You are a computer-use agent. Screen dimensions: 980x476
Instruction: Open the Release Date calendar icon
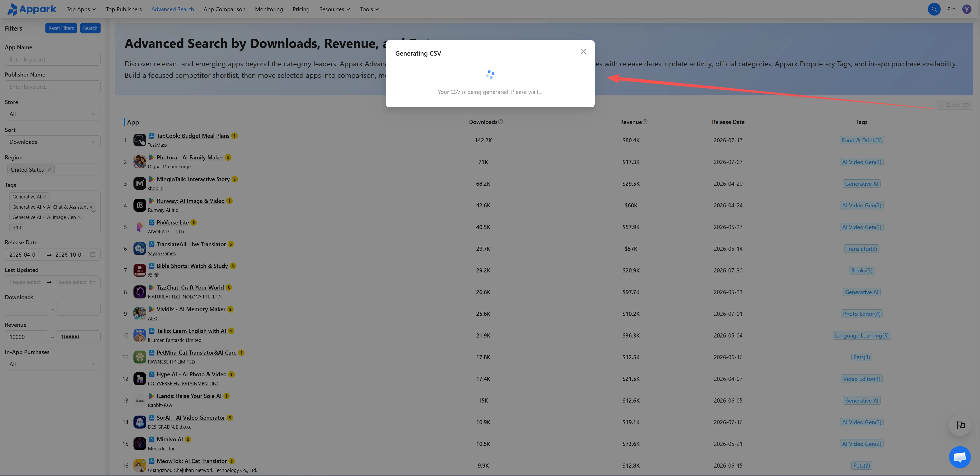(x=93, y=254)
